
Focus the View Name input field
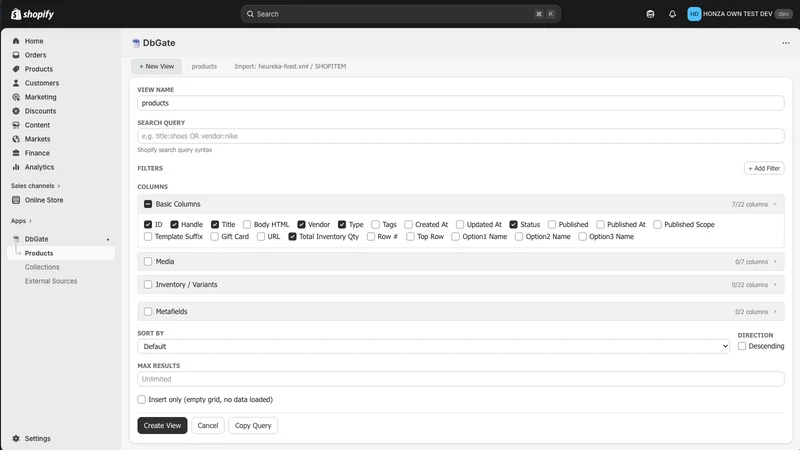tap(461, 103)
